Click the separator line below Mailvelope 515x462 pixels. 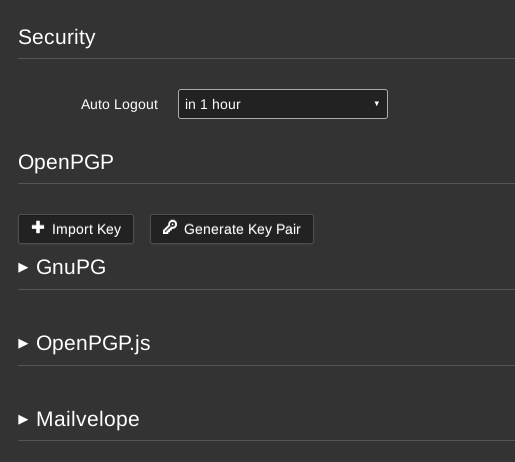click(266, 440)
